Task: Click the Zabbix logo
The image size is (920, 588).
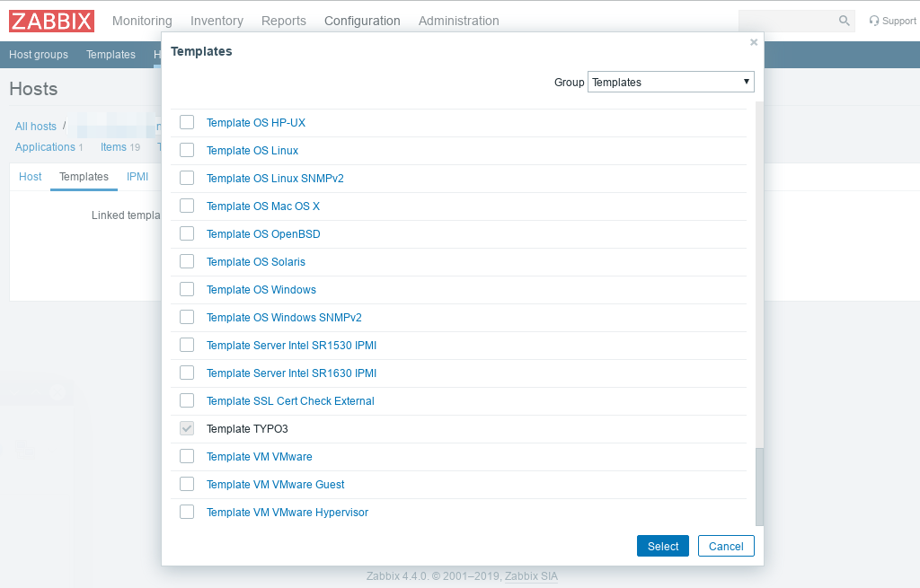Action: [x=51, y=21]
